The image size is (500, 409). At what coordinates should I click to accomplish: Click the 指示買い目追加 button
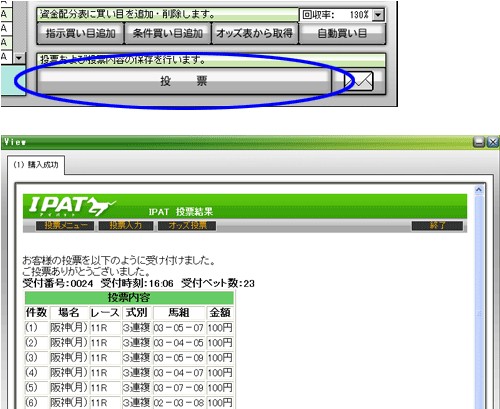click(x=80, y=33)
